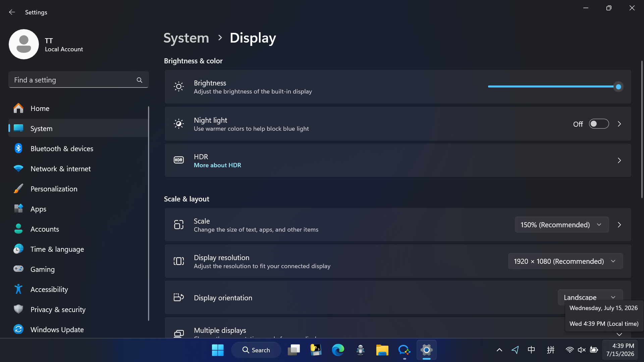Launch Microsoft Edge from the taskbar

pos(338,350)
